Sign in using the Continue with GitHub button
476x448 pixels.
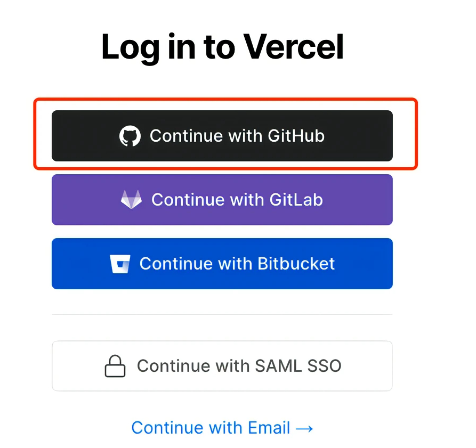point(222,136)
